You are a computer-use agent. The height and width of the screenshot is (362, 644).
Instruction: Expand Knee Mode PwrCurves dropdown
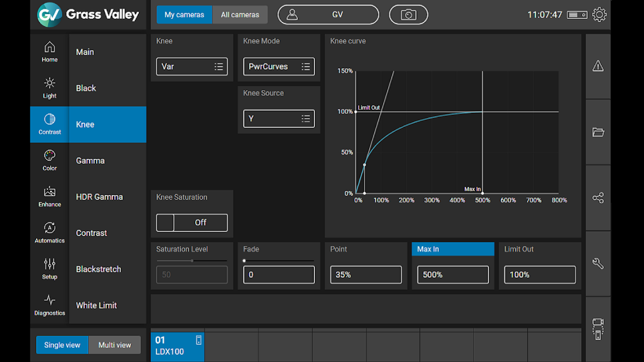279,67
